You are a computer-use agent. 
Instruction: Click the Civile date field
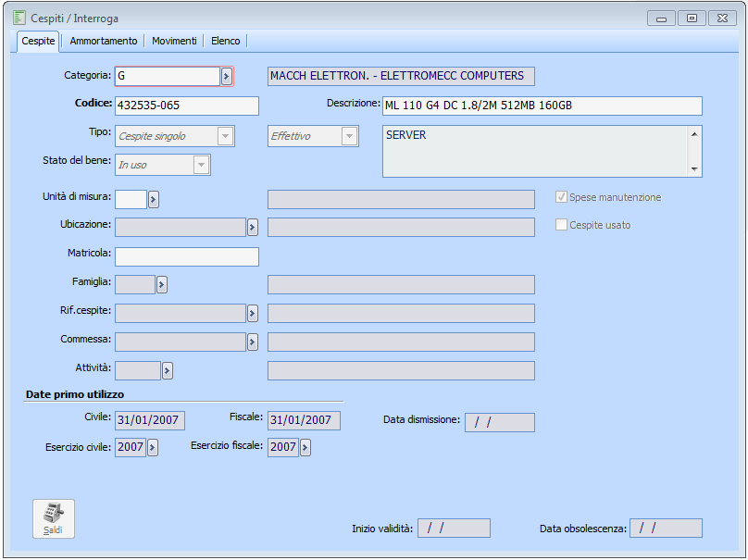[150, 420]
